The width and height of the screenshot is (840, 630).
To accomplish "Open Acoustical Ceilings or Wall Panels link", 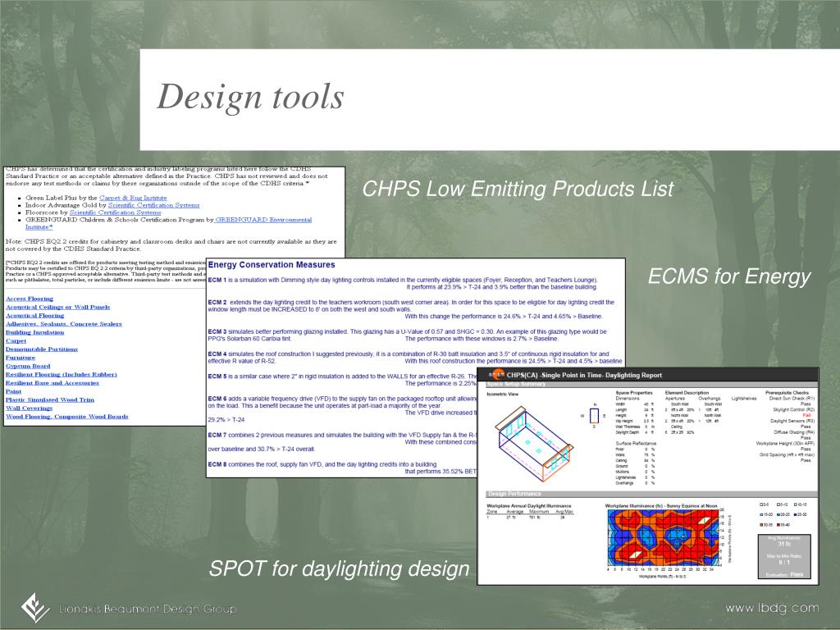I will [58, 307].
